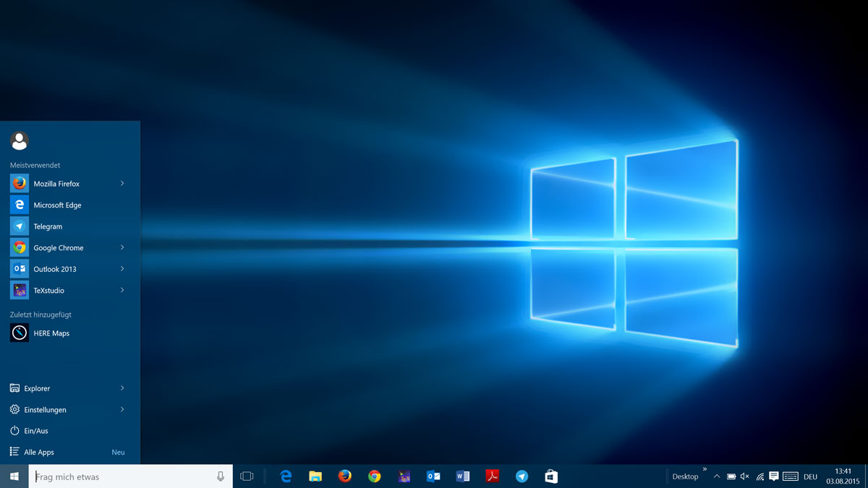Show hidden system tray icons
This screenshot has width=868, height=488.
pos(717,476)
